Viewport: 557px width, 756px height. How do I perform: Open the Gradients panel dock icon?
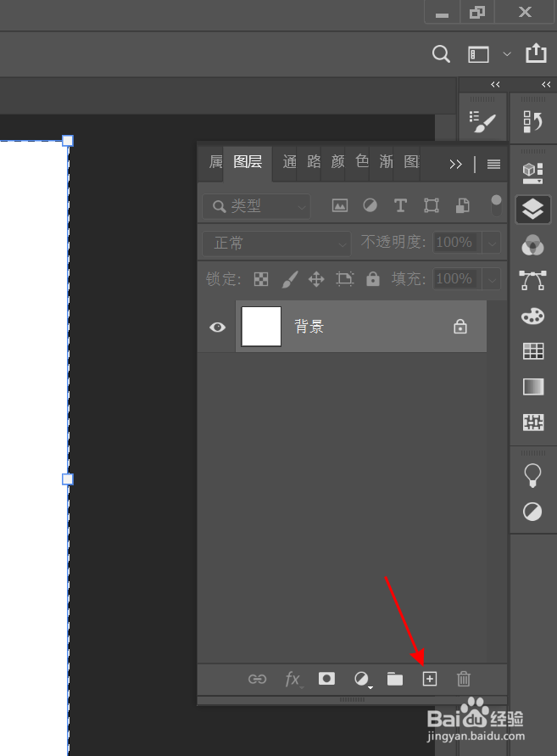point(533,387)
